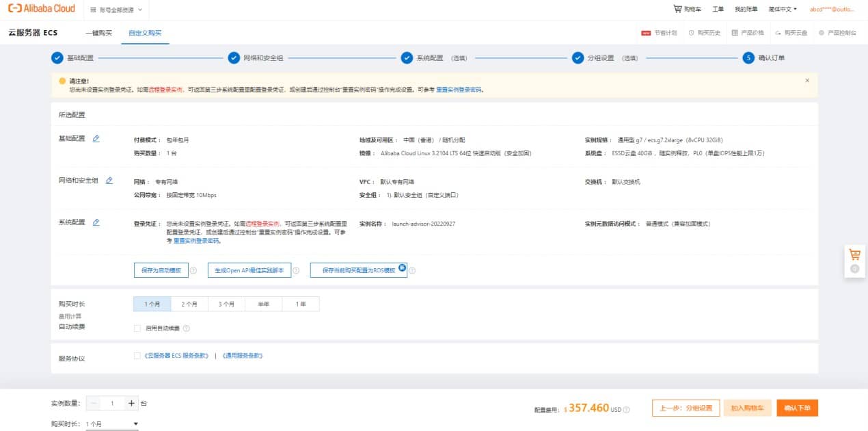Click 保存当前购买配置为ROS模板 button
This screenshot has height=431, width=868.
359,270
